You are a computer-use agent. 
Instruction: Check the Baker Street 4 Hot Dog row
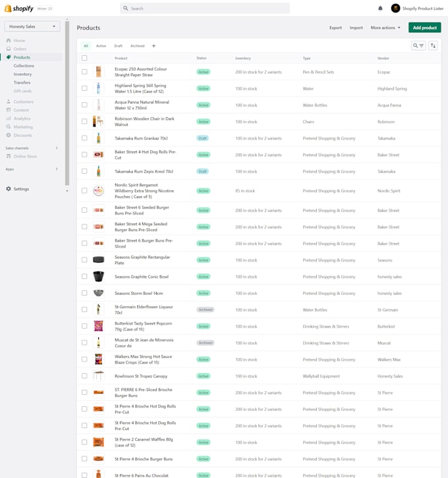(84, 155)
